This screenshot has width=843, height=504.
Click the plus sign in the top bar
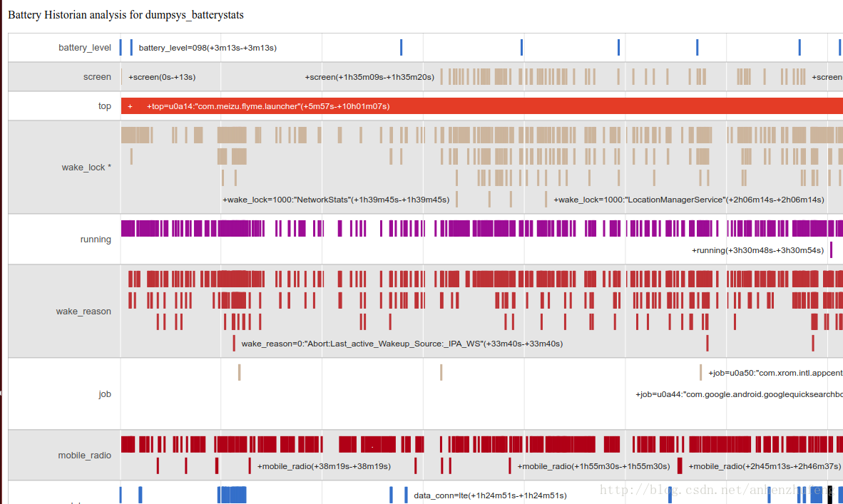click(130, 106)
